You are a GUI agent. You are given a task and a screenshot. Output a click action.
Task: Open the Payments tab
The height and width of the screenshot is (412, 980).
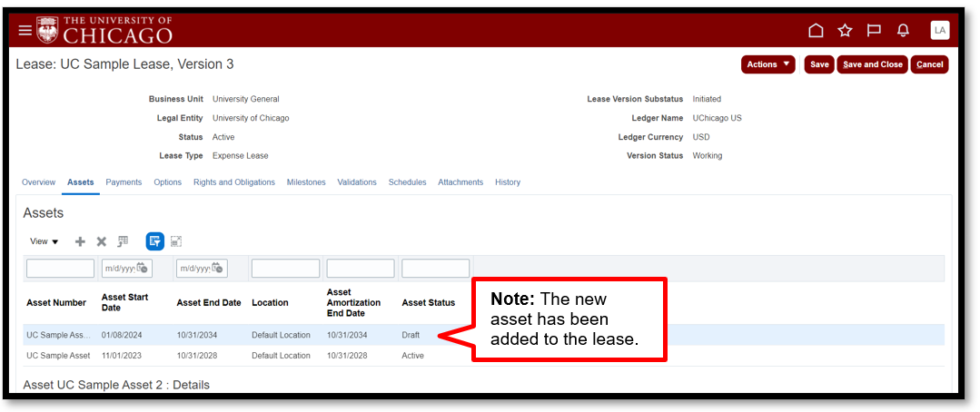(x=124, y=182)
